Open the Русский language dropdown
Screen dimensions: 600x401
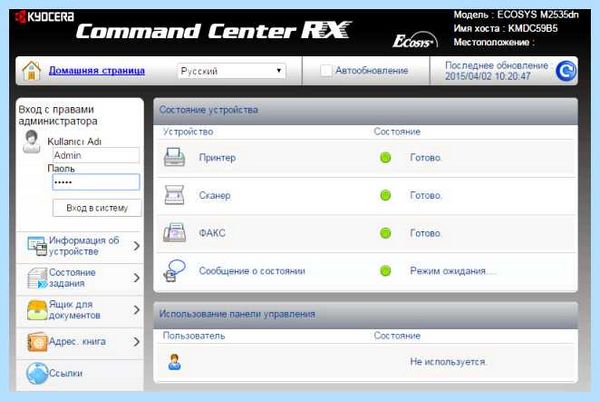click(x=232, y=71)
